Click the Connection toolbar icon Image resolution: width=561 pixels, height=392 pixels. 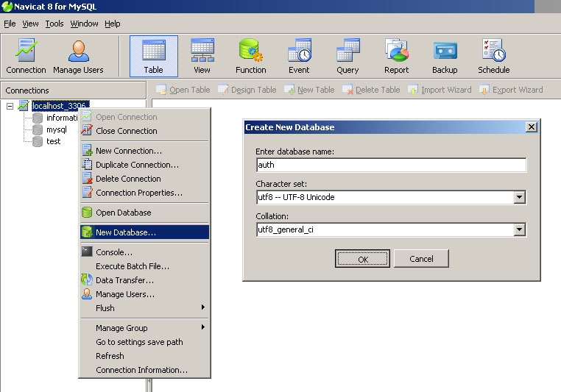26,56
